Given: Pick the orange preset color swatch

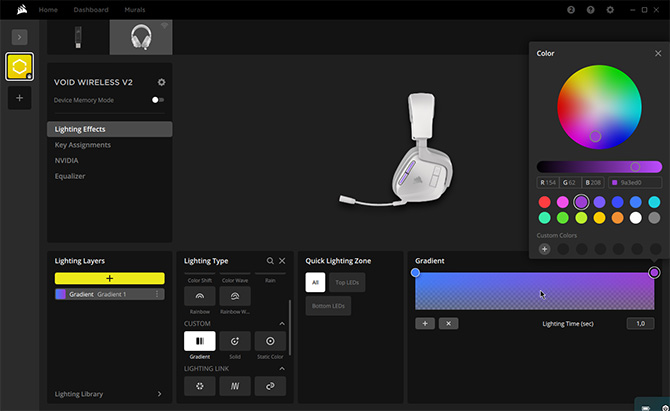Looking at the screenshot, I should pyautogui.click(x=617, y=218).
